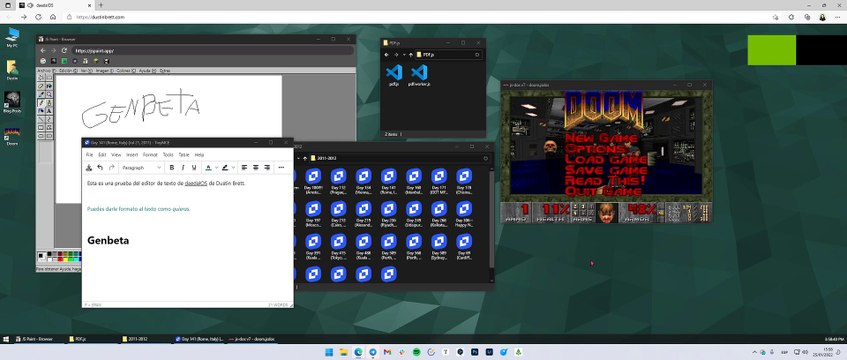
Task: Open the Format menu in TinyMCE
Action: pos(150,155)
